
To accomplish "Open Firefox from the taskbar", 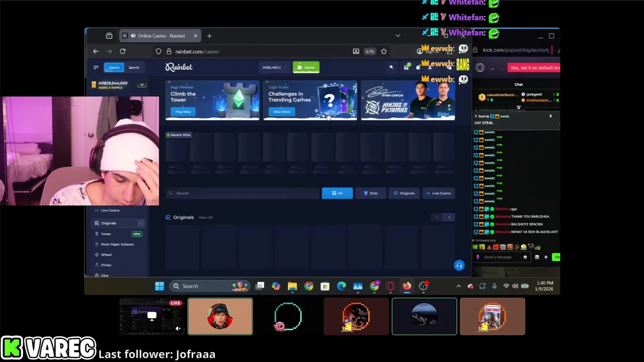I will click(407, 286).
